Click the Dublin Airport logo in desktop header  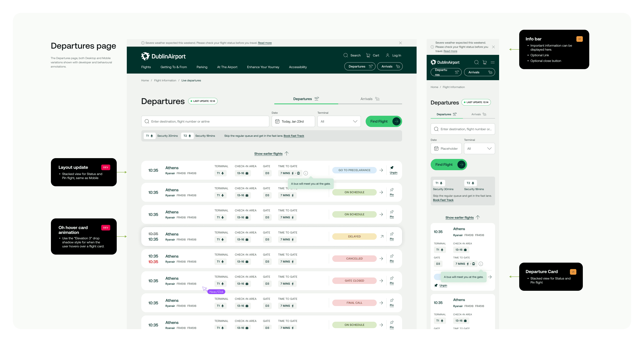point(163,56)
